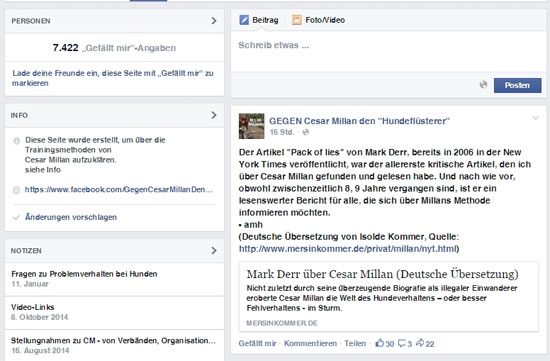
Task: Select the Foto/Video tab
Action: 318,20
